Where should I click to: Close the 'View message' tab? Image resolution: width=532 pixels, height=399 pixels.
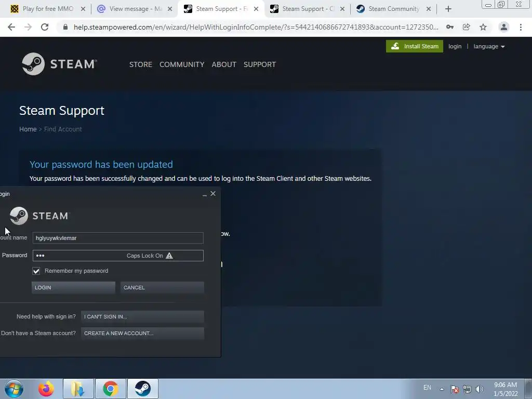(170, 9)
